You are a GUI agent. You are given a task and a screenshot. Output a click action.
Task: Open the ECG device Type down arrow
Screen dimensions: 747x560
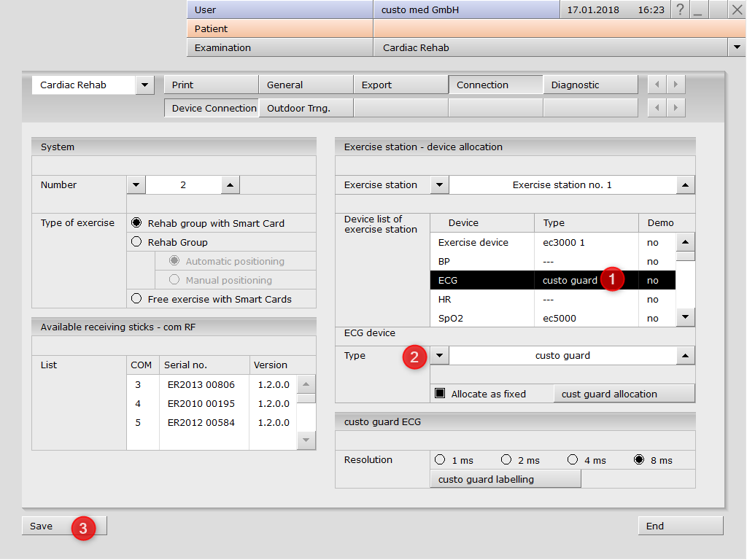click(x=439, y=355)
